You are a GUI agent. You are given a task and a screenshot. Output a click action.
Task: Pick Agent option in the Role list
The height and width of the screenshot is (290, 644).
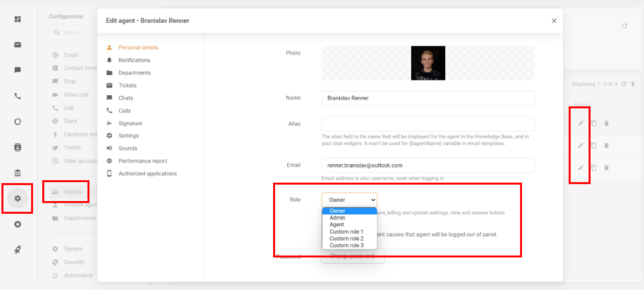pyautogui.click(x=336, y=225)
